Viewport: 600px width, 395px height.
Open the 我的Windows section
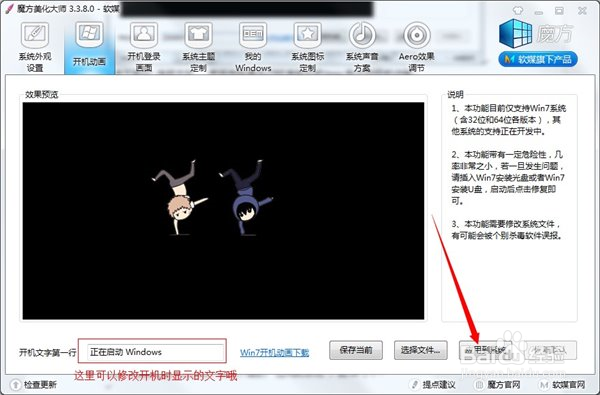pos(253,47)
